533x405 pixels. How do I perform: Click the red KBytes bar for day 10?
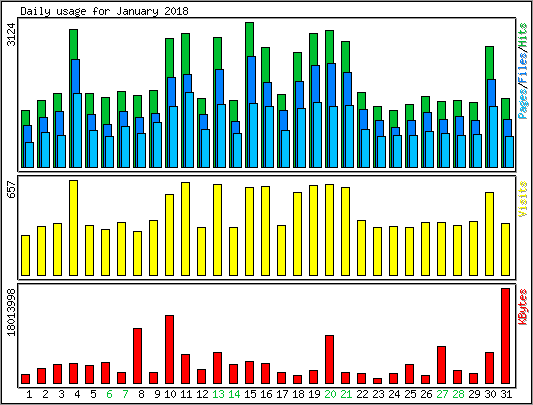[x=170, y=350]
